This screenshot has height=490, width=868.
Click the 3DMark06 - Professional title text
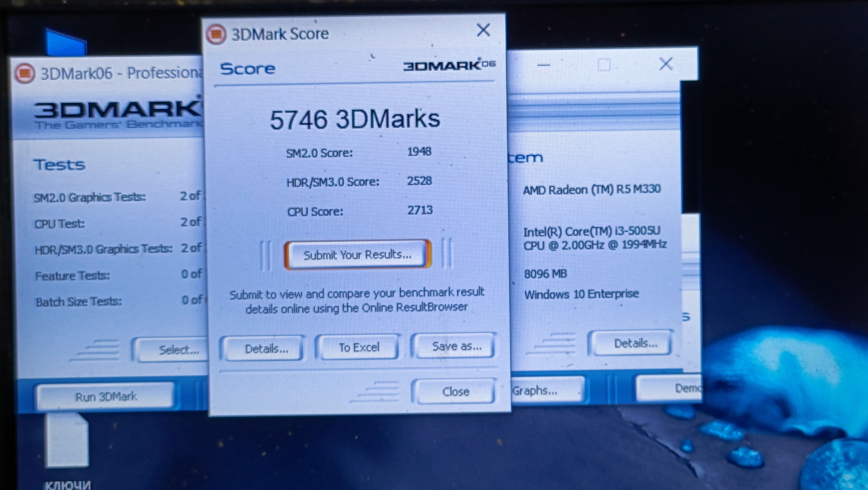click(122, 73)
